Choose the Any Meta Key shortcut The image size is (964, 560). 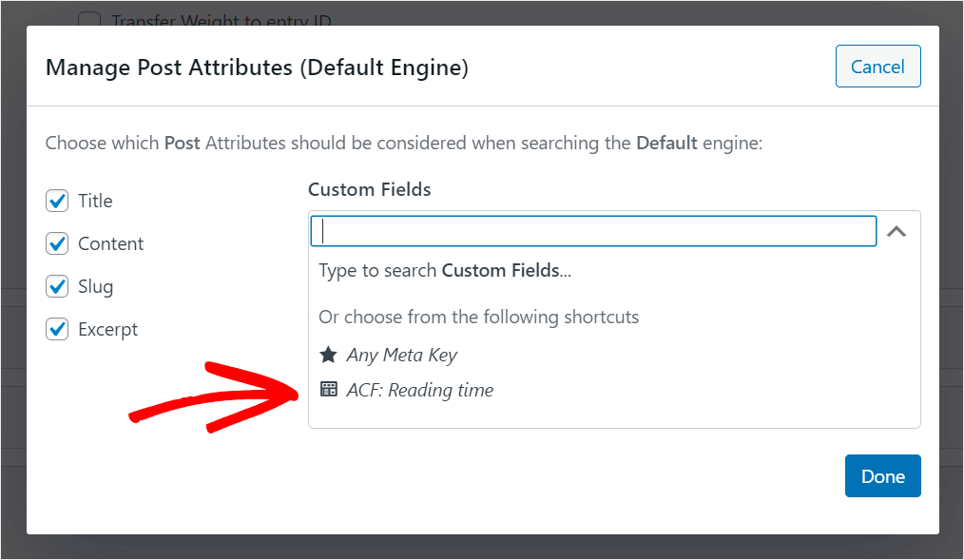[x=401, y=355]
